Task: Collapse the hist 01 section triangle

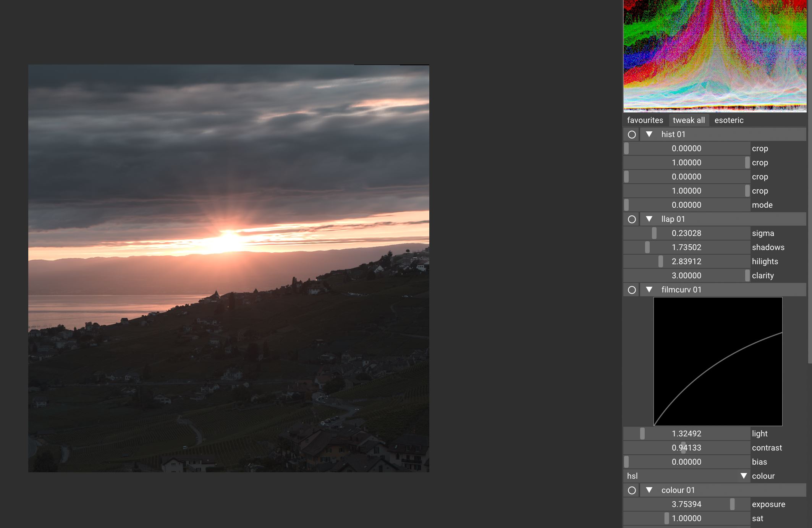Action: [x=649, y=134]
